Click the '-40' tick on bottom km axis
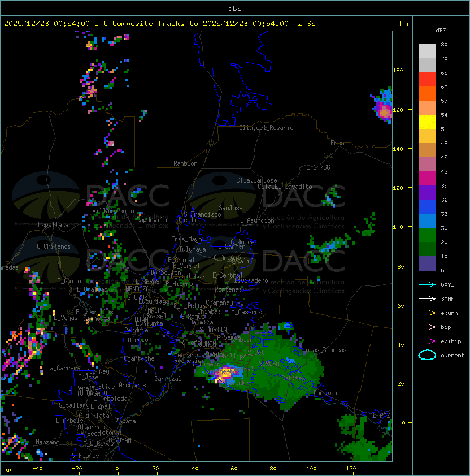This screenshot has height=476, width=470. click(x=37, y=469)
